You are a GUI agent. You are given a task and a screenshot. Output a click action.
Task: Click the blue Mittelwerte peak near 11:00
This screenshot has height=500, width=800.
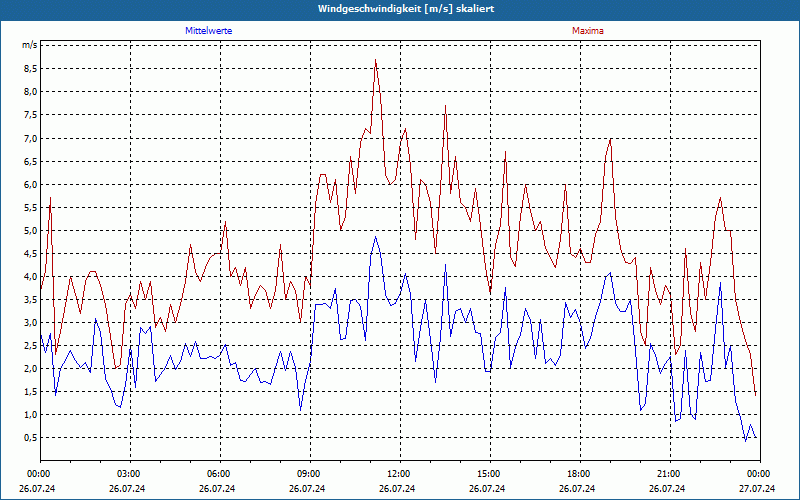coord(376,237)
